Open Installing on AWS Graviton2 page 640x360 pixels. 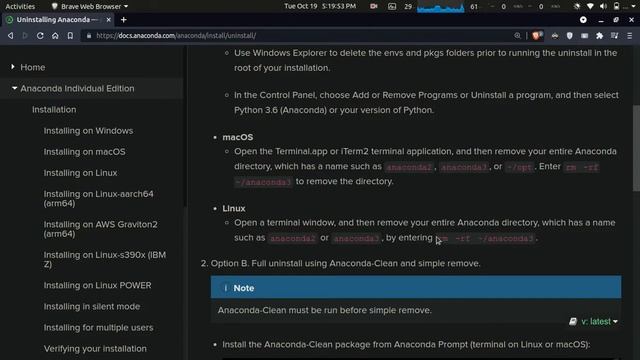100,229
